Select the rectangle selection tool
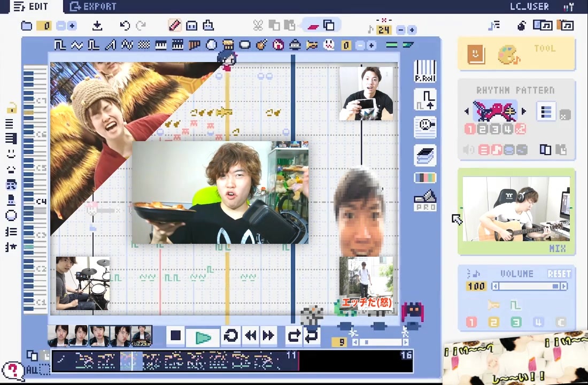The image size is (588, 385). 191,26
